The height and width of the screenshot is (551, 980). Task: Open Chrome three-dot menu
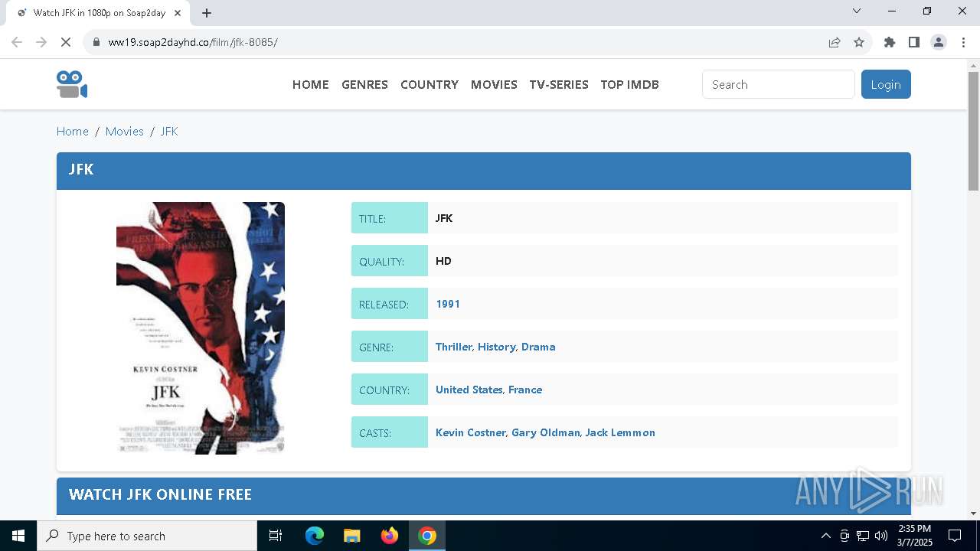coord(963,42)
